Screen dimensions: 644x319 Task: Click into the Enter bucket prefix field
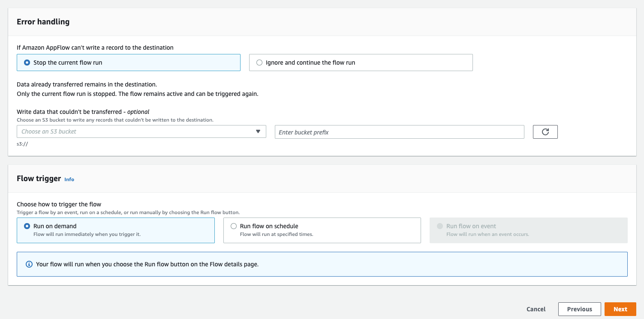click(x=399, y=132)
